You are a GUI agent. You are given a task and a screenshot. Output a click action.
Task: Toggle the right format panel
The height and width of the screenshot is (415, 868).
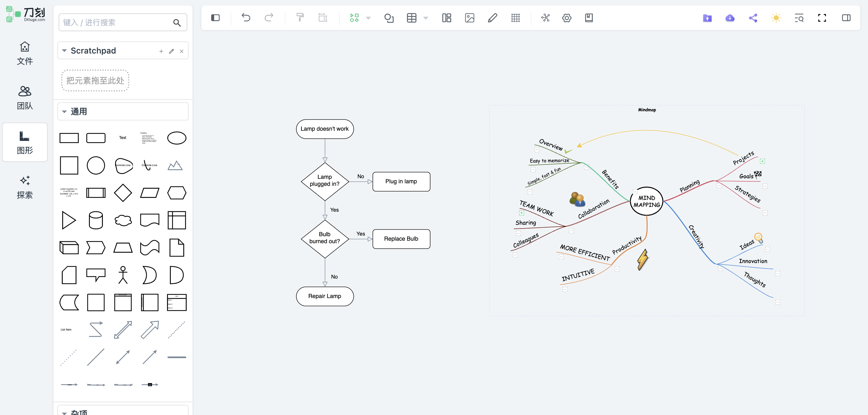pos(846,18)
